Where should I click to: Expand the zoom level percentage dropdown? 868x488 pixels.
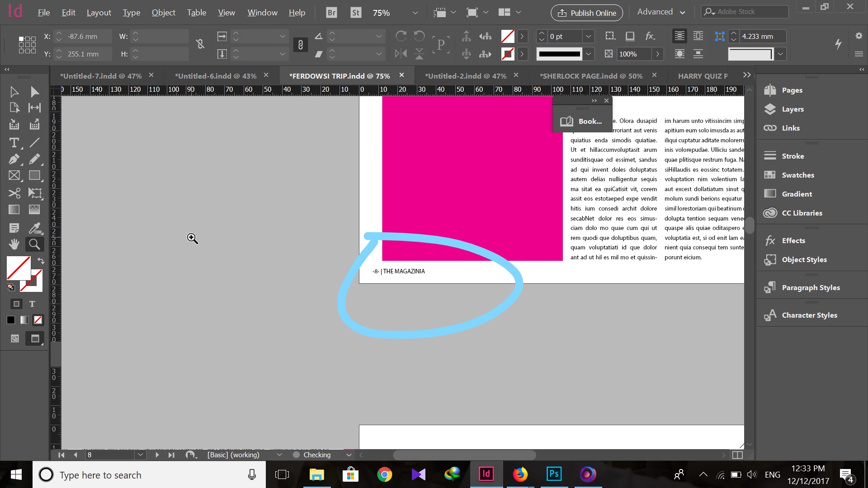point(415,12)
